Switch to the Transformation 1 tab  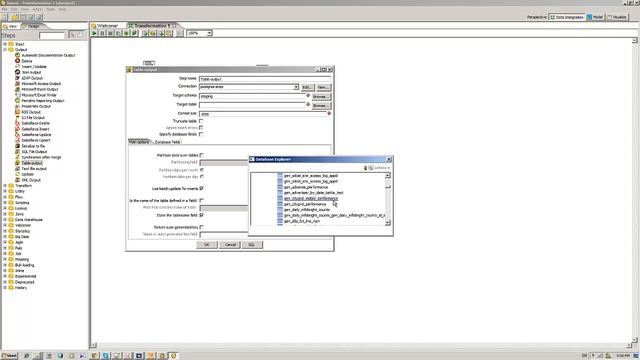click(152, 26)
